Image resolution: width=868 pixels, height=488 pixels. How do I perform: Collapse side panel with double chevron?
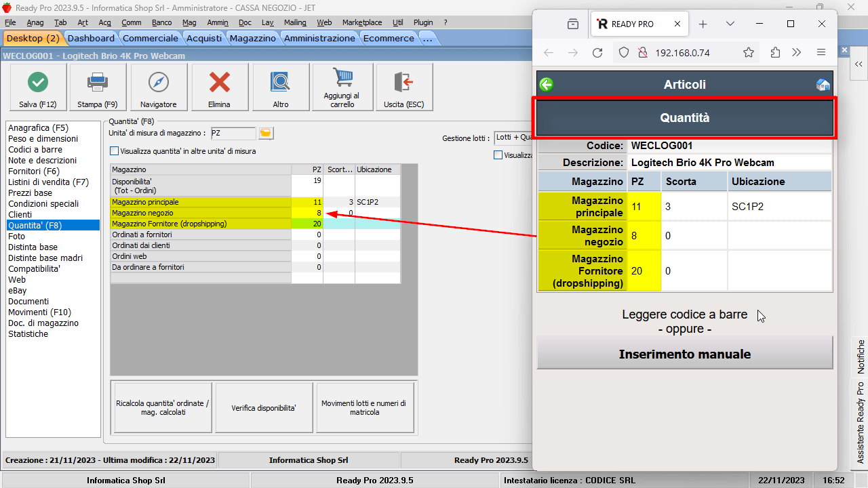[x=859, y=64]
